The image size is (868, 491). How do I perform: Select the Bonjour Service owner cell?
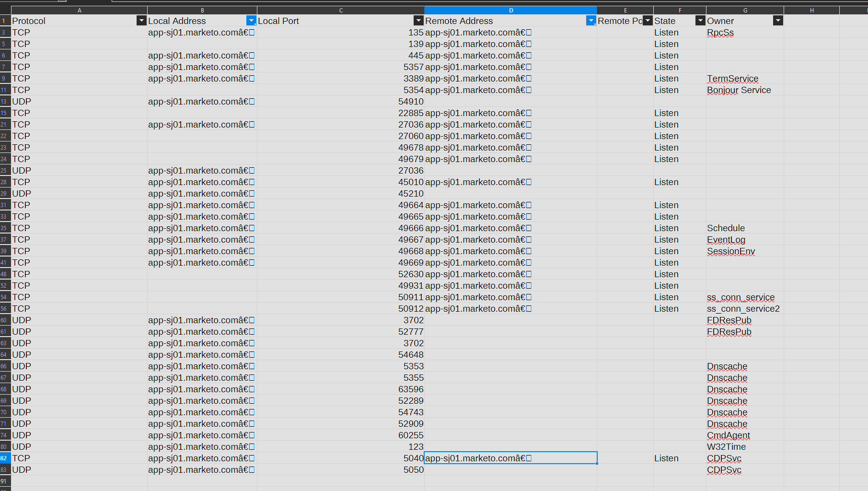(x=745, y=90)
